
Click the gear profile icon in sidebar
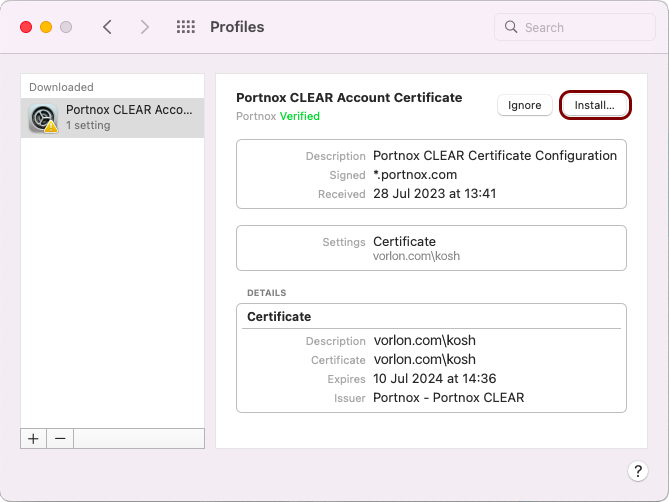point(43,118)
